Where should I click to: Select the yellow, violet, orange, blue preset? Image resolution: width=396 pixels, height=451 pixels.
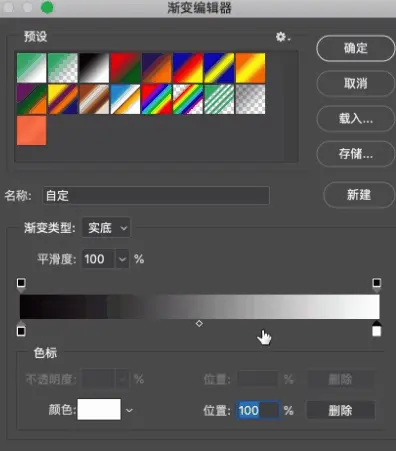(x=63, y=99)
